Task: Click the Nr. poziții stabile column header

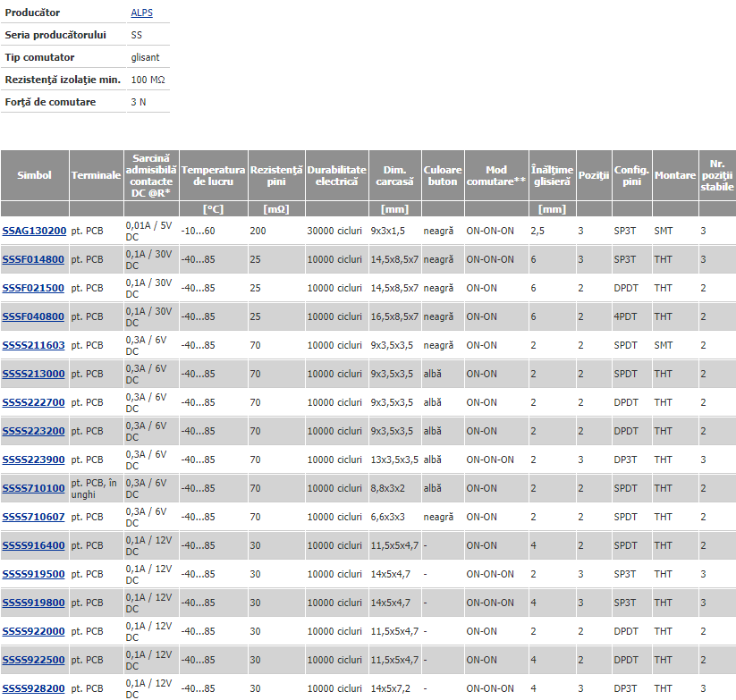Action: (717, 175)
